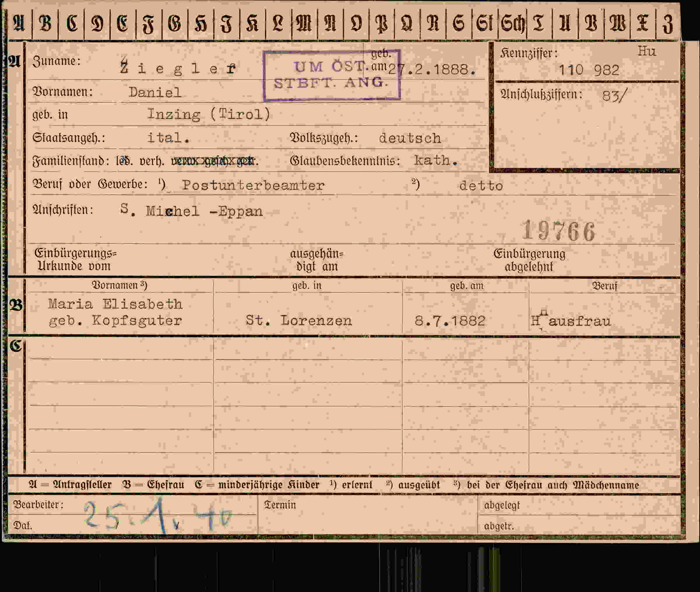Select the "Familienstand:" label
700x592 pixels.
[x=71, y=161]
